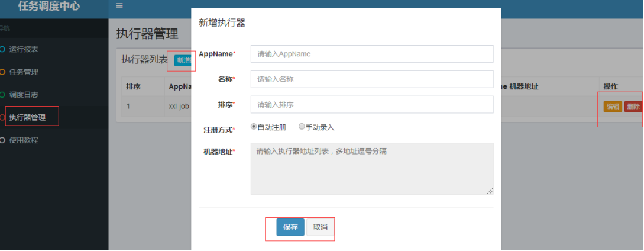Image resolution: width=644 pixels, height=251 pixels.
Task: Focus the 名称 input field
Action: click(372, 79)
